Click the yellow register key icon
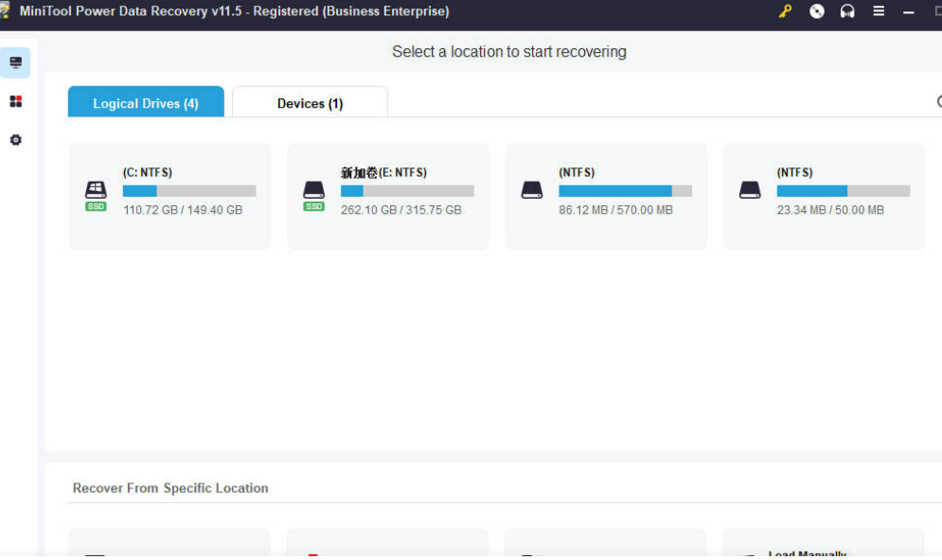The width and height of the screenshot is (942, 560). (x=785, y=11)
